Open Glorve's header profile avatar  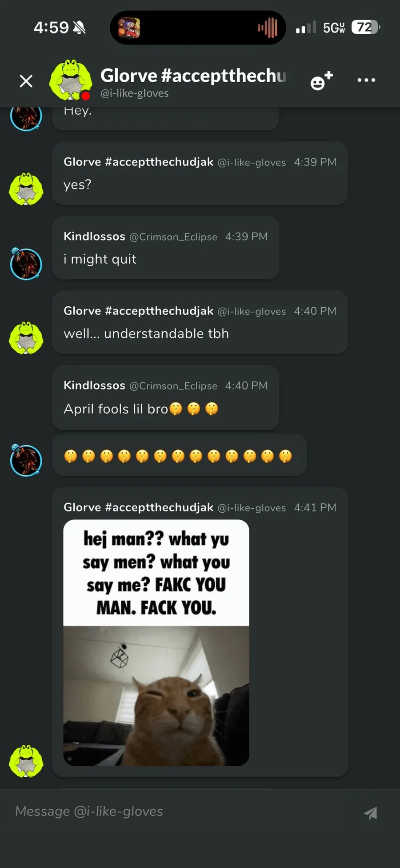71,80
